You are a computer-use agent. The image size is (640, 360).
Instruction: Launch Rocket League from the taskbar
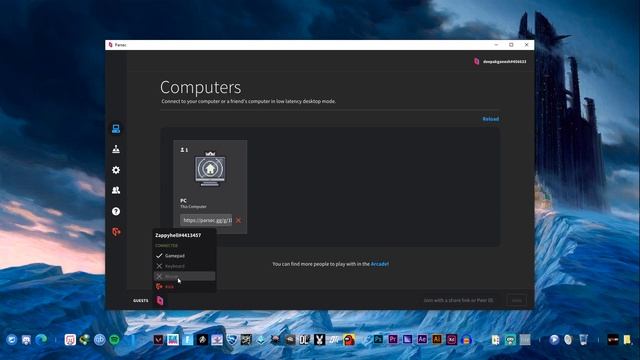231,340
